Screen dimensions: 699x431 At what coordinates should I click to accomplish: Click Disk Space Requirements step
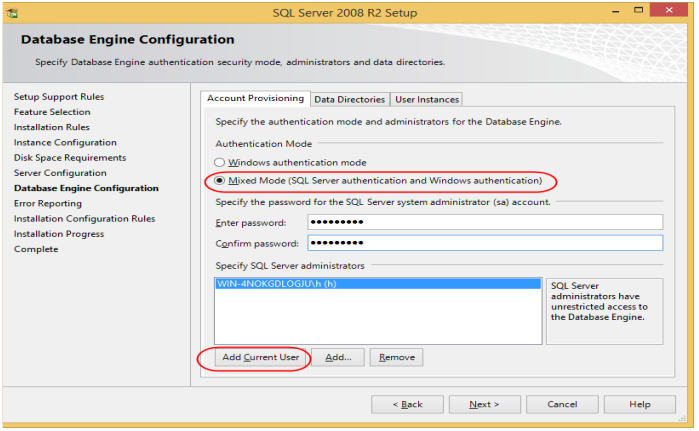70,158
